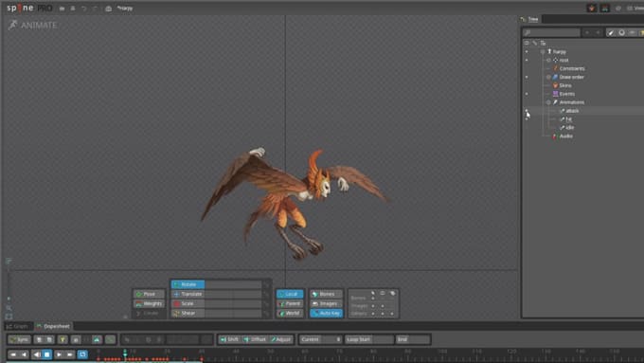Select the *harpy project tab
The width and height of the screenshot is (644, 363).
point(125,9)
